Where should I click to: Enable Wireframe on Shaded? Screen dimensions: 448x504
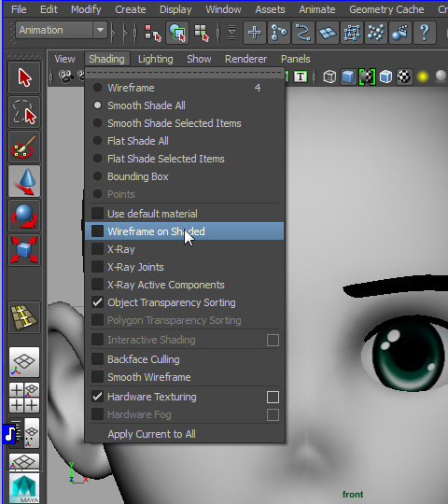click(x=184, y=231)
